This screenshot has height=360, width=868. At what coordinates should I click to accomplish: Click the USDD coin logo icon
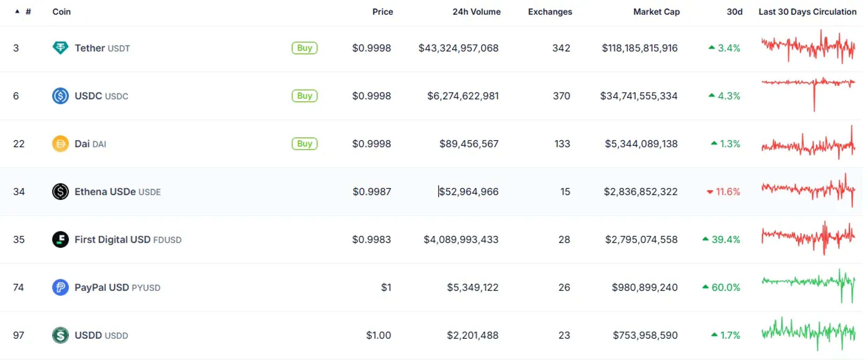click(60, 335)
